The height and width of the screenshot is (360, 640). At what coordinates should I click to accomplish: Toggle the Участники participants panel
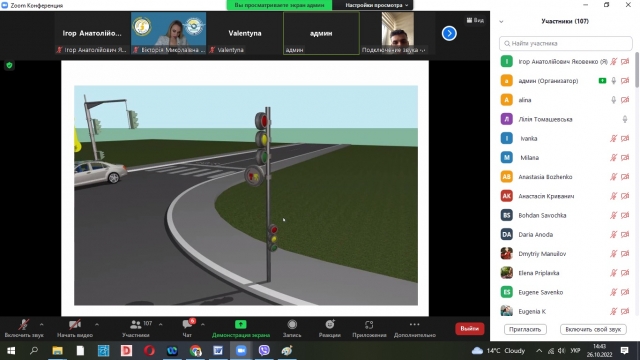136,329
